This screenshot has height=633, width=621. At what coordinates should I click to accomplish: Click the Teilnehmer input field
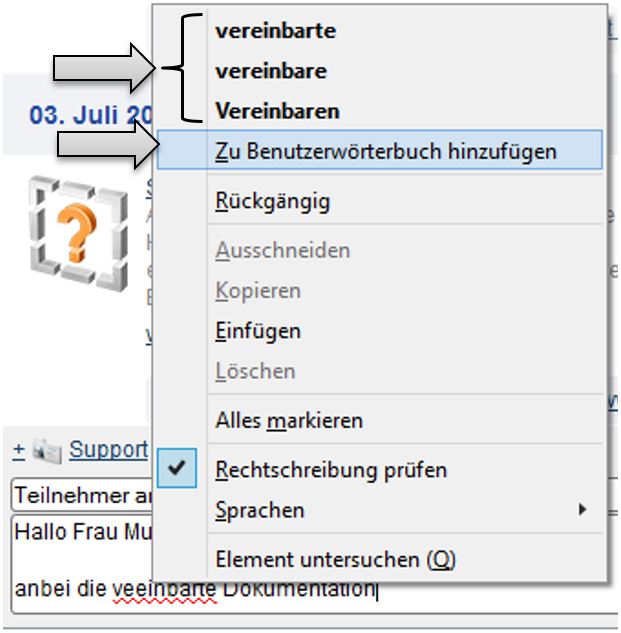(x=80, y=495)
